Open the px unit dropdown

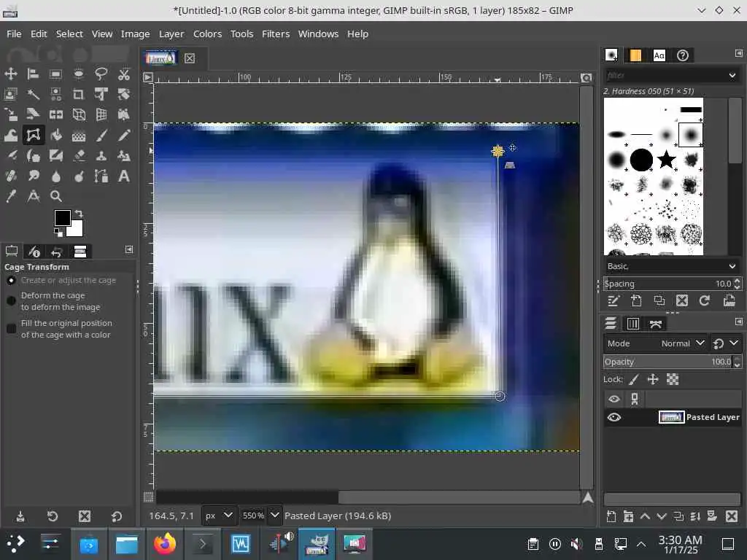tap(219, 516)
